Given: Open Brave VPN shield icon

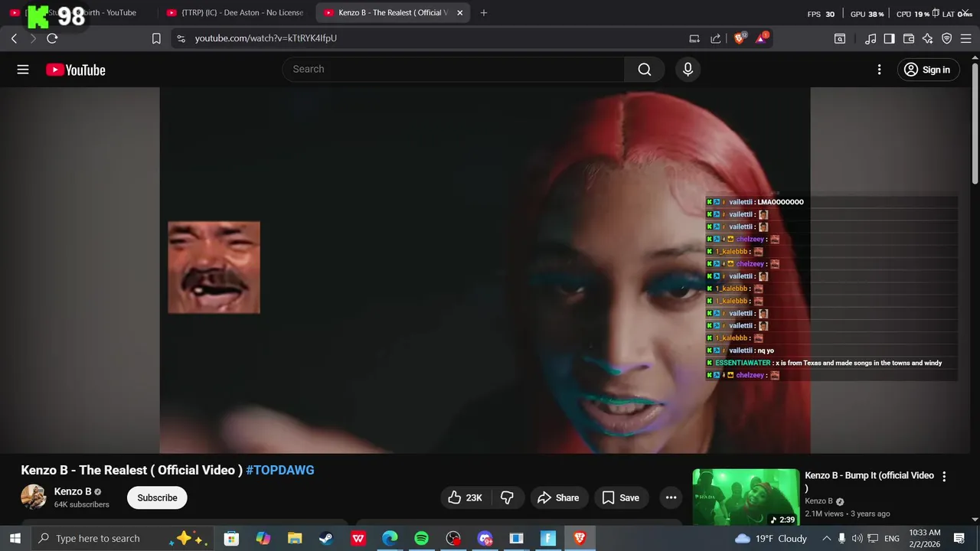Looking at the screenshot, I should (x=946, y=38).
